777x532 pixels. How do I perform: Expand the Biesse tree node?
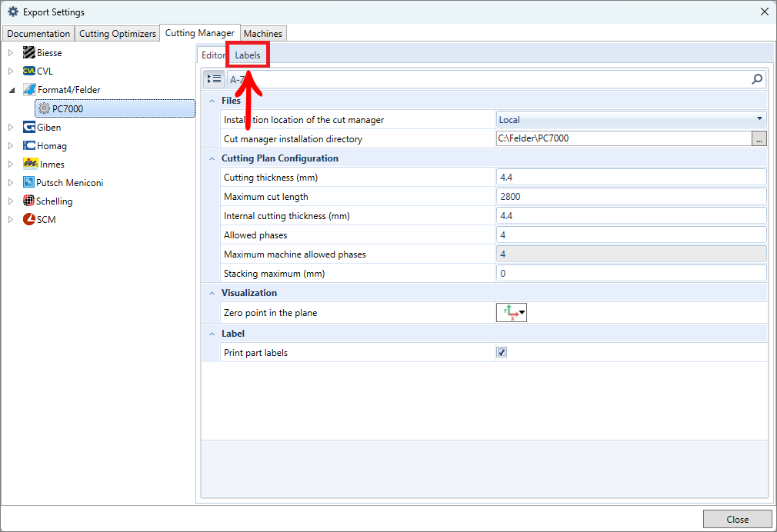[x=11, y=52]
